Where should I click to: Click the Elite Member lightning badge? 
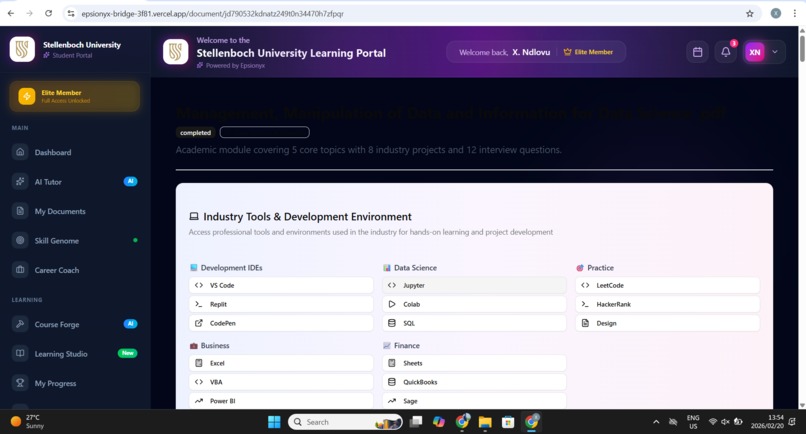click(x=75, y=96)
